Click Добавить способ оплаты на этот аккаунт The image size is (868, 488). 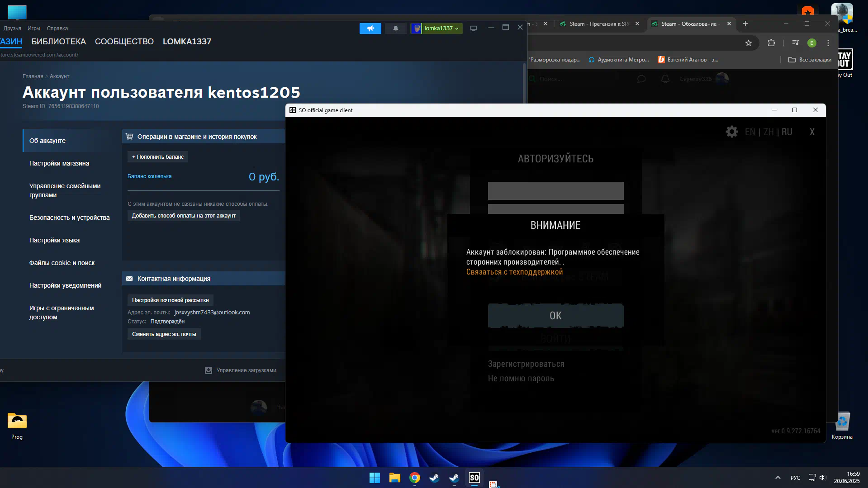pos(184,216)
